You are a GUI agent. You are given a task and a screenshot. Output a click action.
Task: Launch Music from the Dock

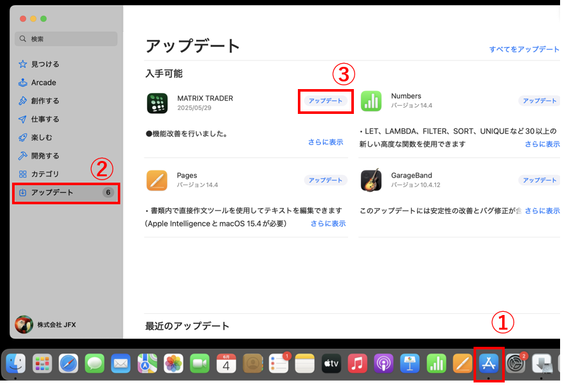[357, 363]
